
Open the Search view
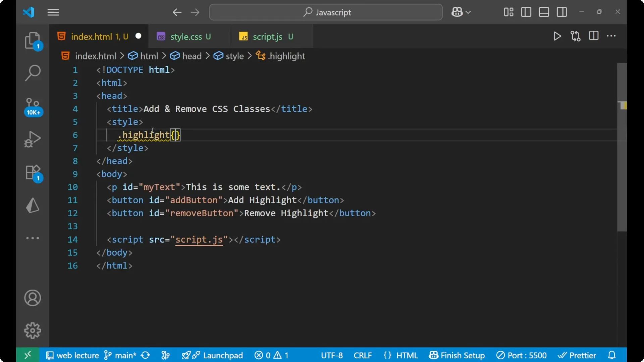(x=33, y=73)
